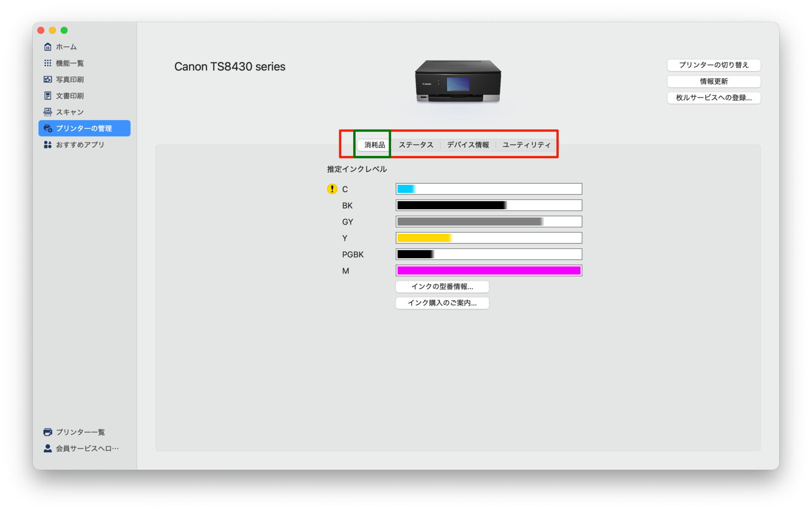Open the feature list grid icon
812x513 pixels.
tap(48, 63)
